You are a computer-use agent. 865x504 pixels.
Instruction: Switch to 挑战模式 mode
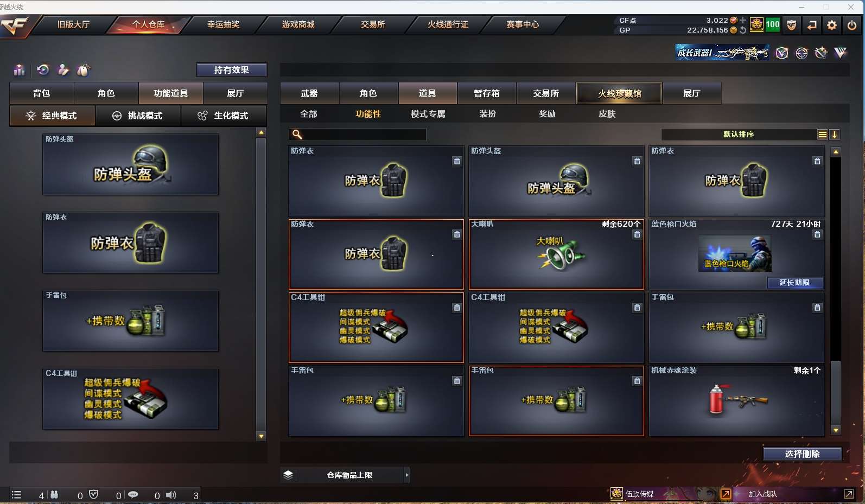(x=138, y=116)
